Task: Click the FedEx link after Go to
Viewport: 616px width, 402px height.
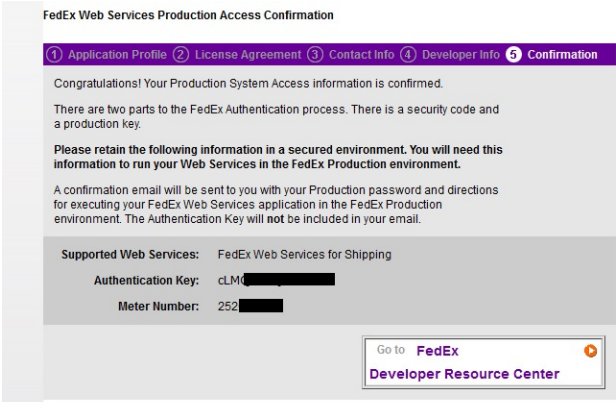Action: pos(437,351)
